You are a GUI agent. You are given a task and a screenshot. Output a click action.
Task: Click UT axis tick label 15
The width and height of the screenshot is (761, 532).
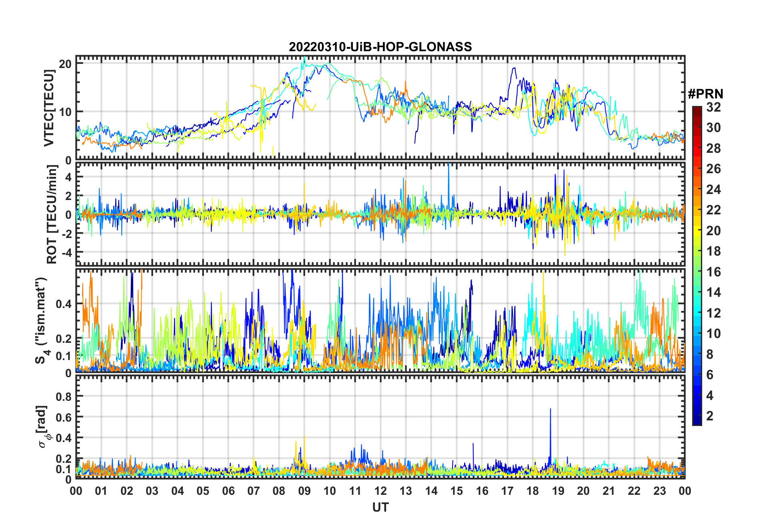457,491
